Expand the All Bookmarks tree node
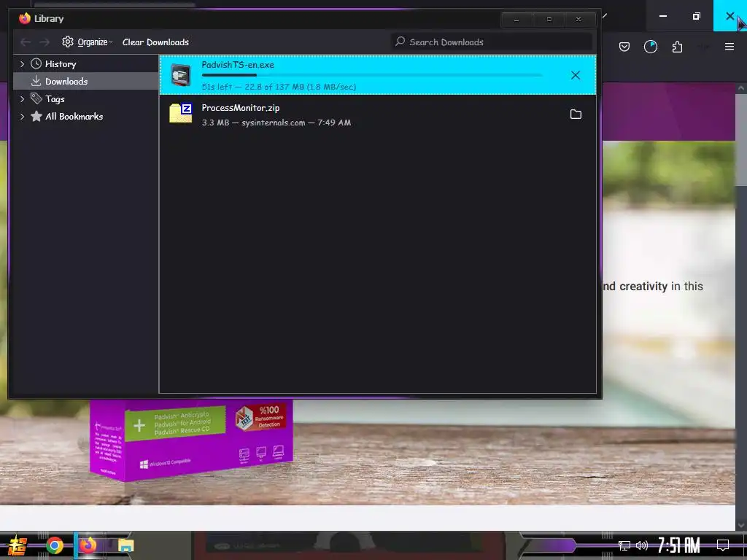The height and width of the screenshot is (560, 747). point(22,116)
